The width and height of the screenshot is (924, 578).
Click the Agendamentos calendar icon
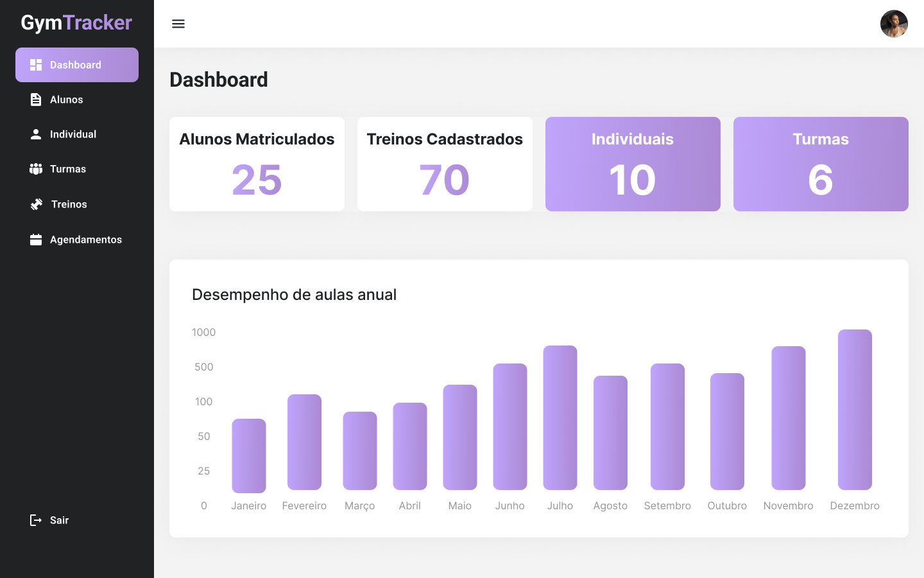coord(36,240)
